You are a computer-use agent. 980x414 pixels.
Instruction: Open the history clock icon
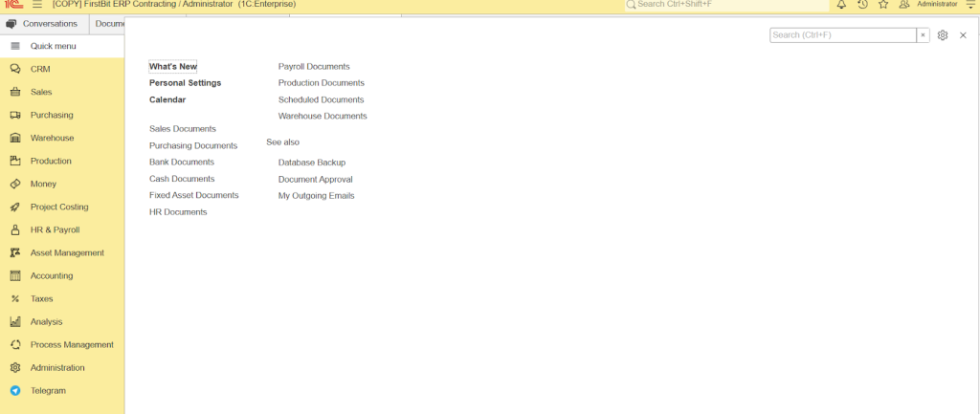(x=862, y=5)
